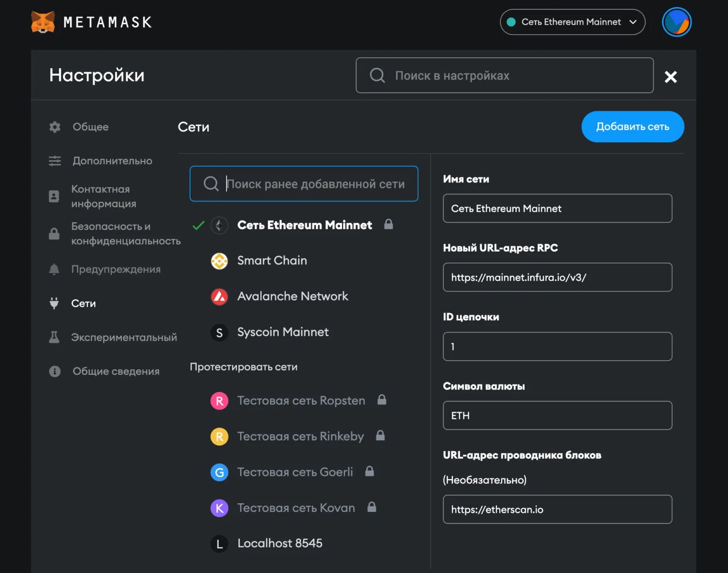Image resolution: width=728 pixels, height=573 pixels.
Task: Expand the Ethereum Mainnet network dropdown
Action: click(572, 22)
